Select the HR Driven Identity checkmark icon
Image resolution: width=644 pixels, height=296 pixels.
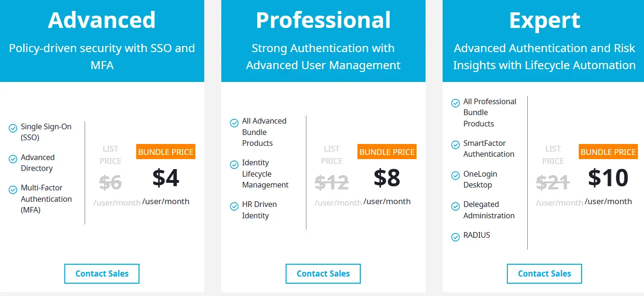[234, 206]
